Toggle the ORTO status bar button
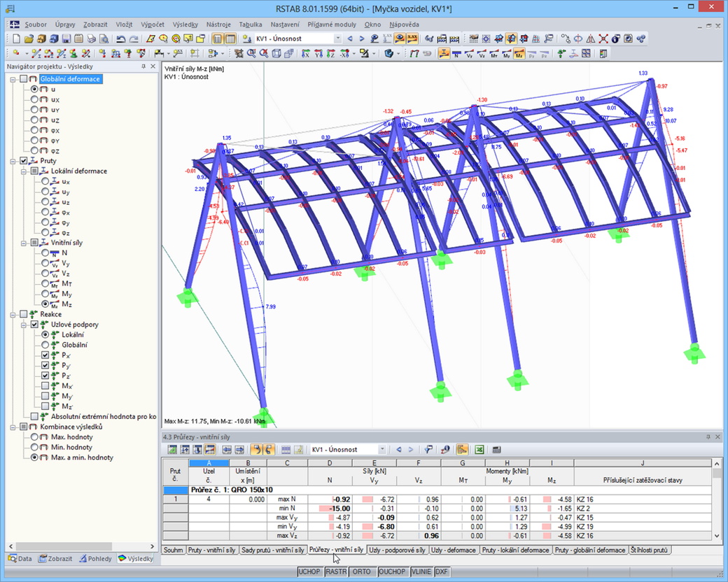The width and height of the screenshot is (728, 582). click(x=362, y=572)
